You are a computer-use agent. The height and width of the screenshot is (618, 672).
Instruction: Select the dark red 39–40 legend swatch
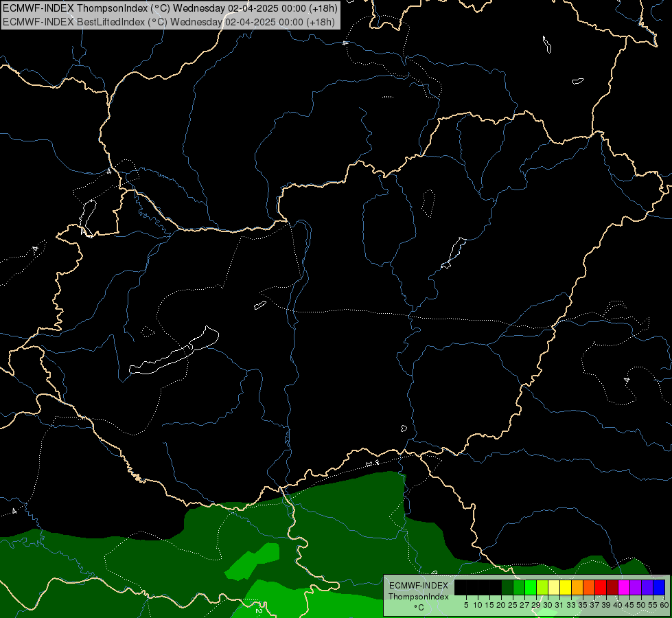coord(612,587)
